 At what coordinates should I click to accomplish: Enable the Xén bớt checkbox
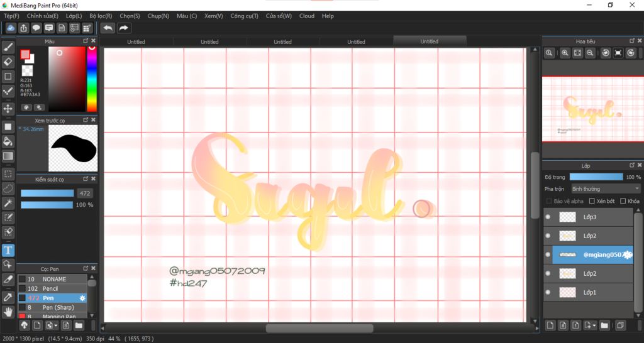click(592, 201)
